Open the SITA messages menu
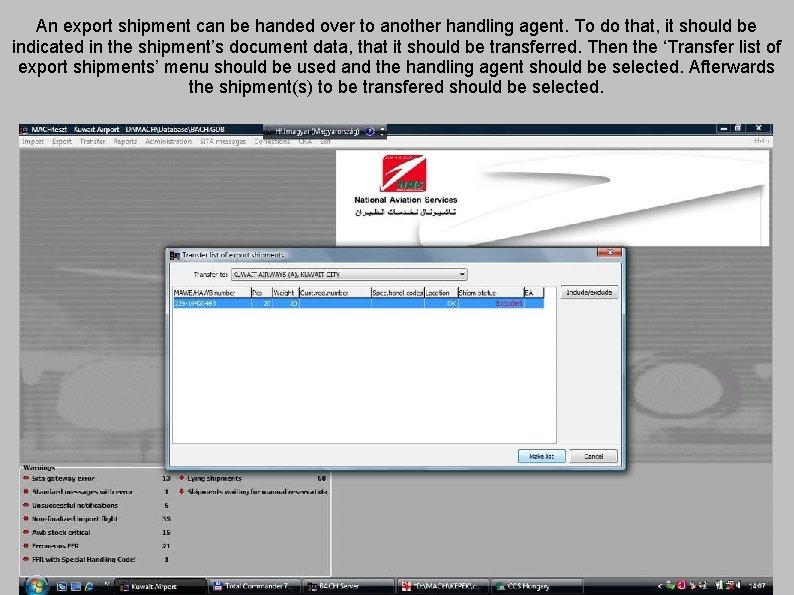Viewport: 794px width, 595px height. pos(223,142)
